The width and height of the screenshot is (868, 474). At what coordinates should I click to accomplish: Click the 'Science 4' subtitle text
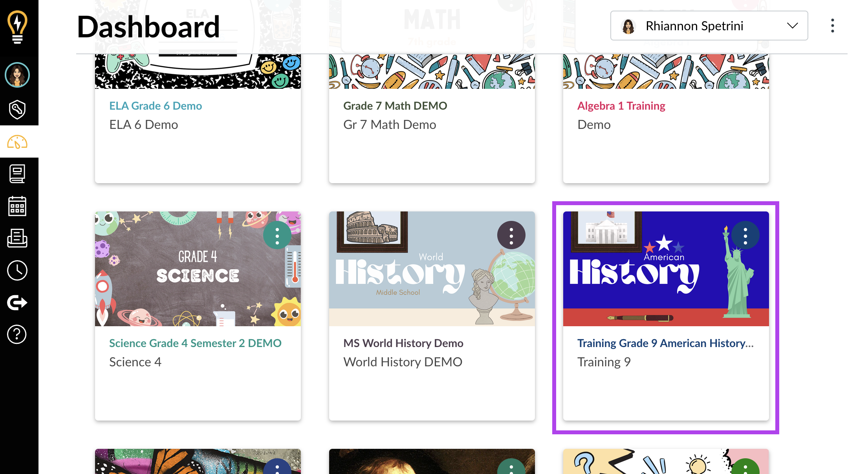pos(135,362)
